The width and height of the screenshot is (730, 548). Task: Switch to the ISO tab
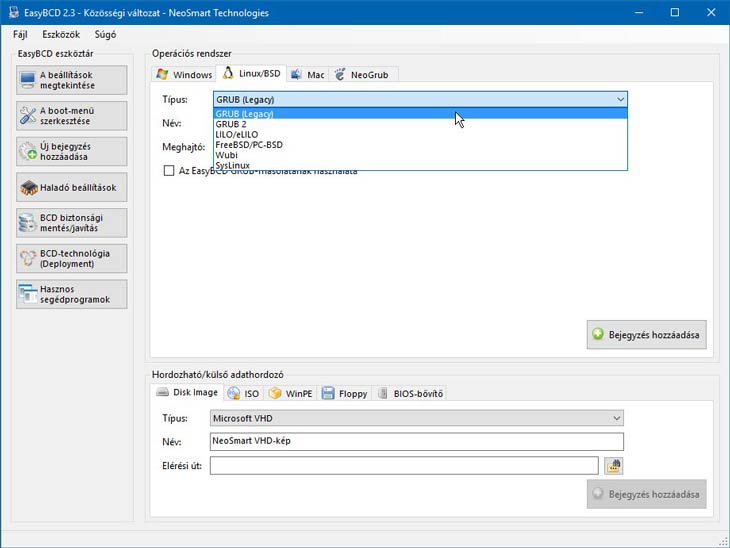(x=243, y=393)
